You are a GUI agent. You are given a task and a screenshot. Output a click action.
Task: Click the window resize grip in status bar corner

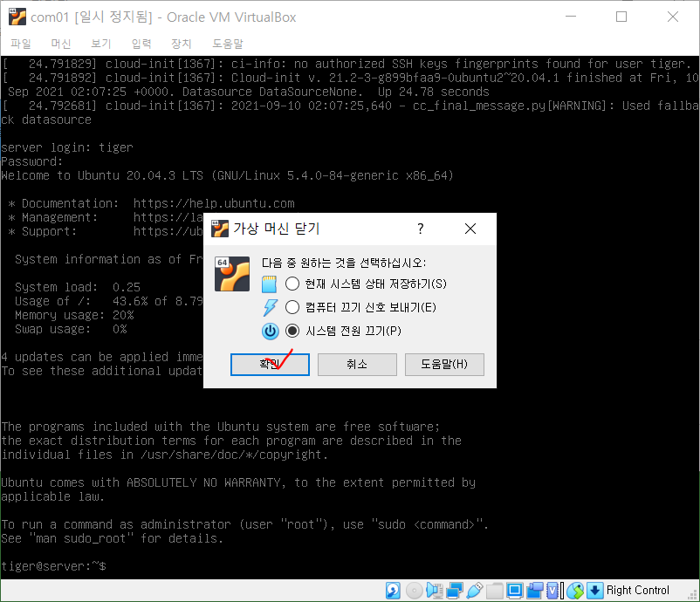pos(693,595)
